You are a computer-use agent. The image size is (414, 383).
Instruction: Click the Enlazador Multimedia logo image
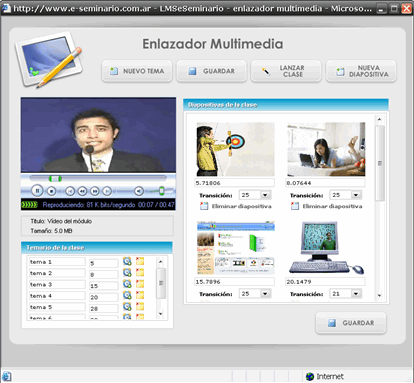[x=49, y=59]
